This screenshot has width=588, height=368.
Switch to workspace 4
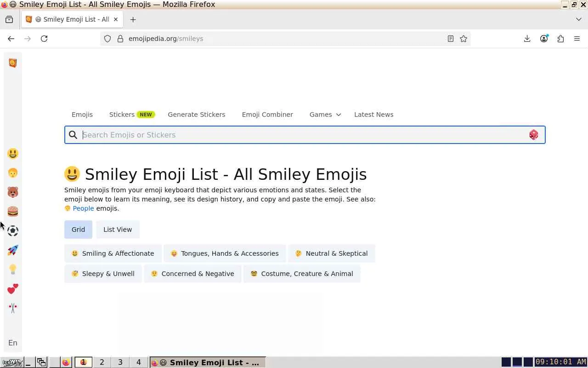coord(139,362)
